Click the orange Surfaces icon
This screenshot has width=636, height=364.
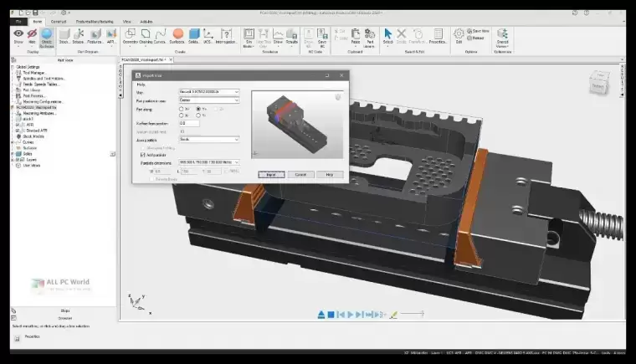(x=177, y=33)
